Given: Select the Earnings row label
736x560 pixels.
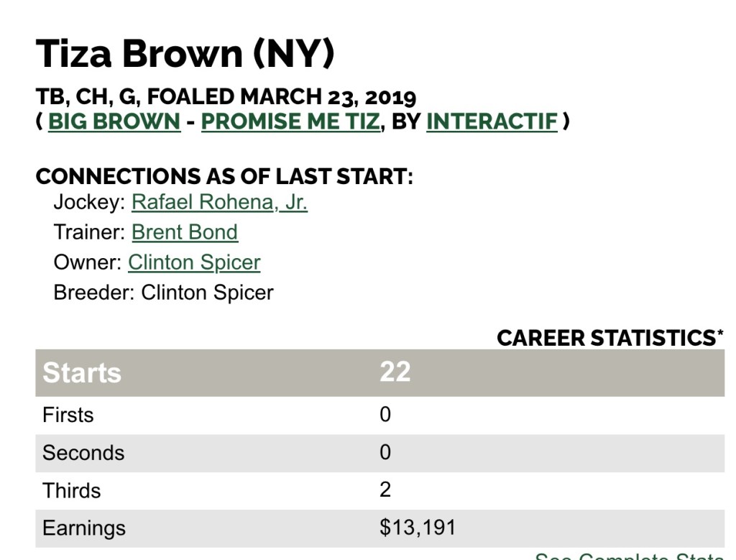Looking at the screenshot, I should pyautogui.click(x=84, y=528).
